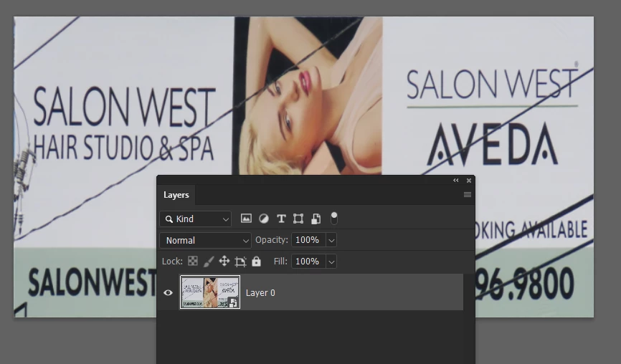Lock position move icon
This screenshot has width=621, height=364.
pos(224,261)
